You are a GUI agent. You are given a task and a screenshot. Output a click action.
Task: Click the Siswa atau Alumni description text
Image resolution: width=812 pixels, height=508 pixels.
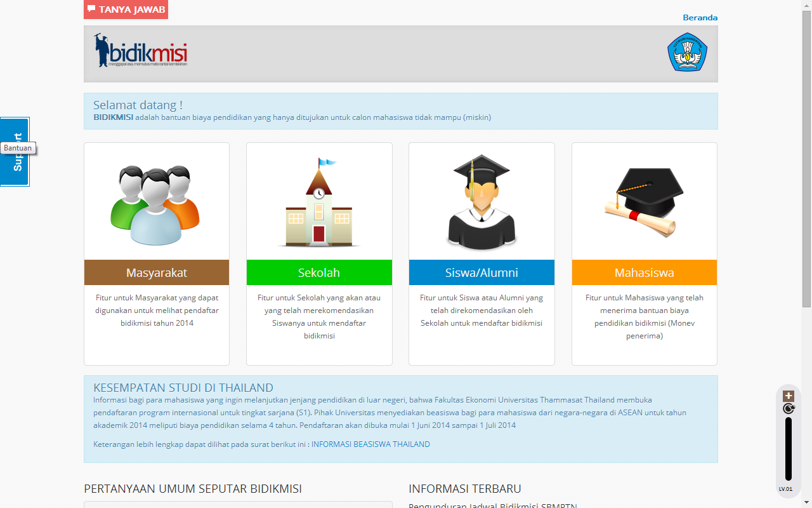(481, 311)
